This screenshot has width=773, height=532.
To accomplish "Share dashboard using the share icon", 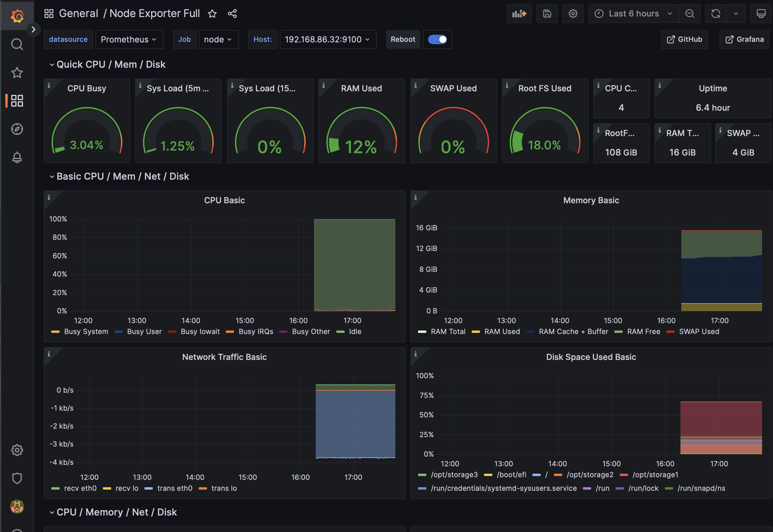I will pos(232,14).
